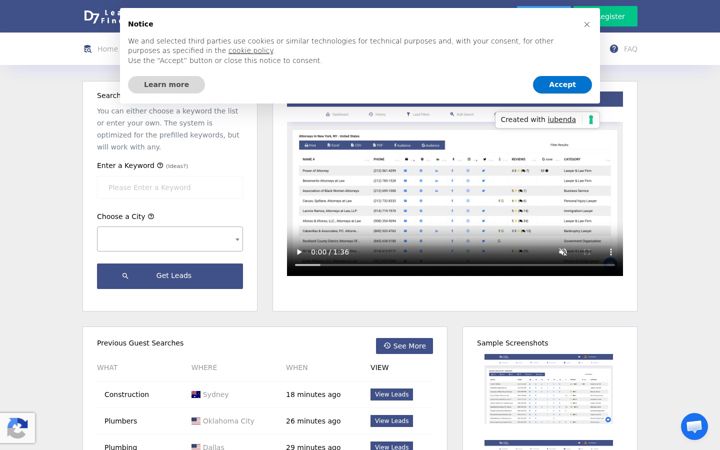Screen dimensions: 720x450
Task: Play the demo video
Action: (299, 252)
